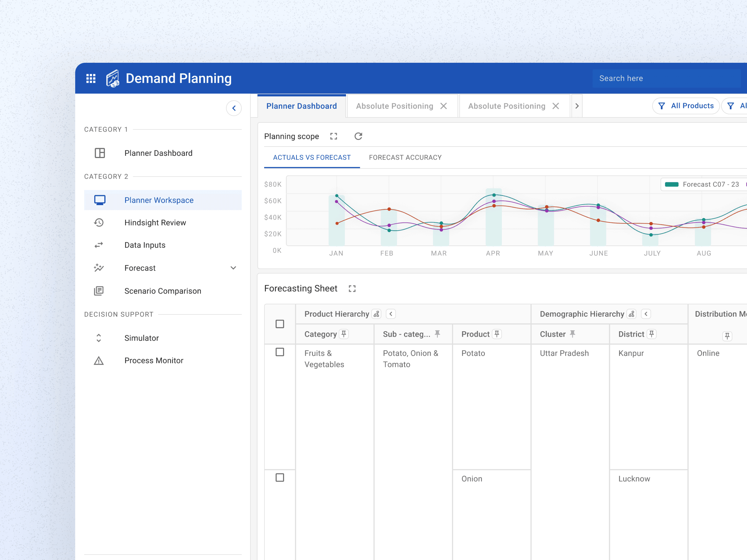The image size is (747, 560).
Task: Check the Potato row checkbox
Action: [x=280, y=352]
